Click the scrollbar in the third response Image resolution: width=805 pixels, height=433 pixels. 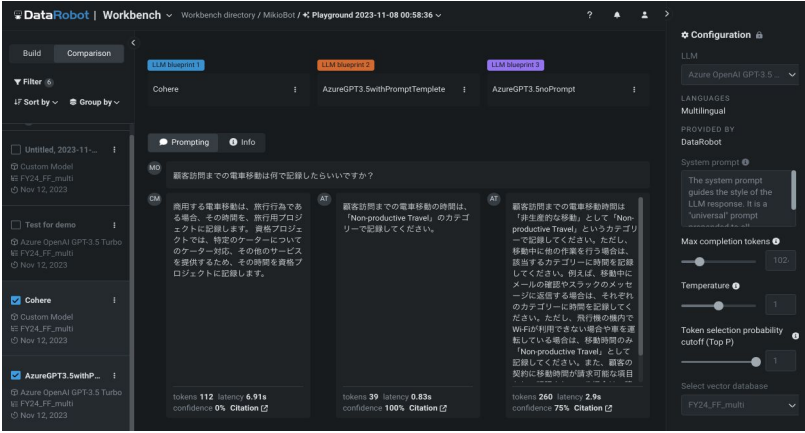click(640, 276)
